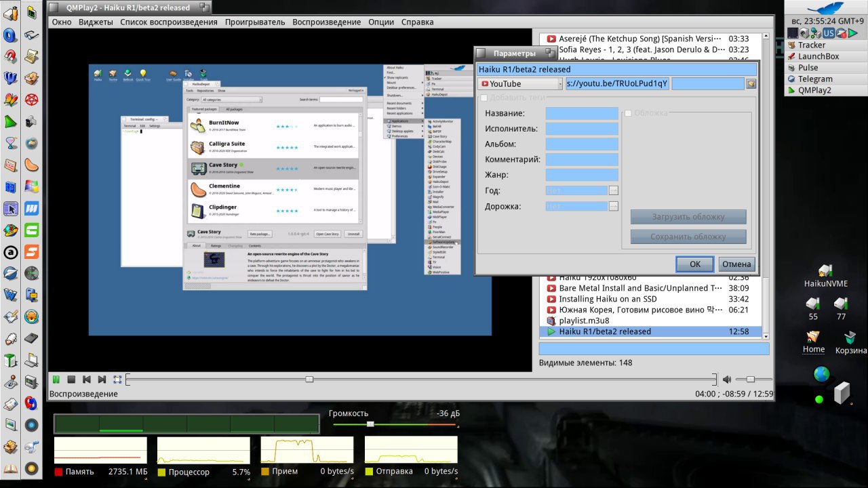Open the Home desktop folder icon
Image resolution: width=868 pixels, height=488 pixels.
pyautogui.click(x=813, y=336)
